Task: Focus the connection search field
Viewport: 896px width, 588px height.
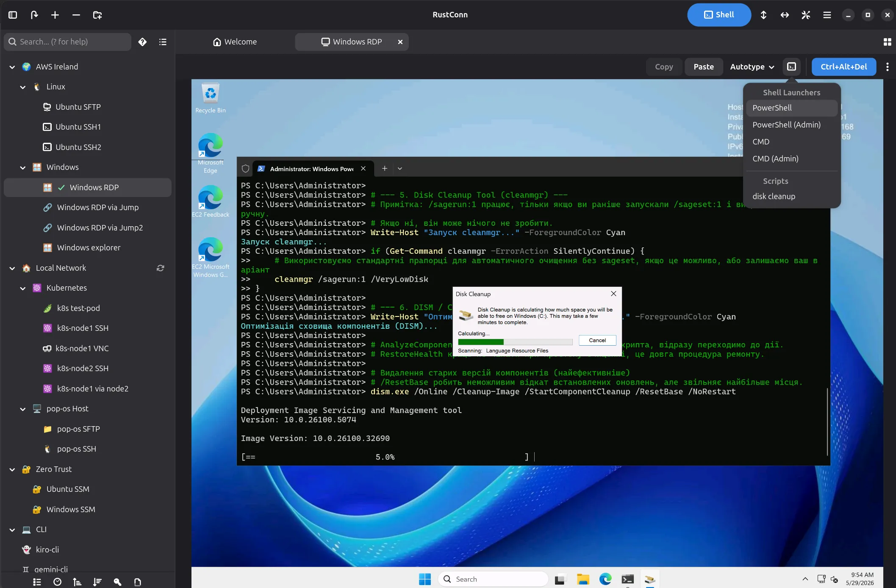Action: pos(68,42)
